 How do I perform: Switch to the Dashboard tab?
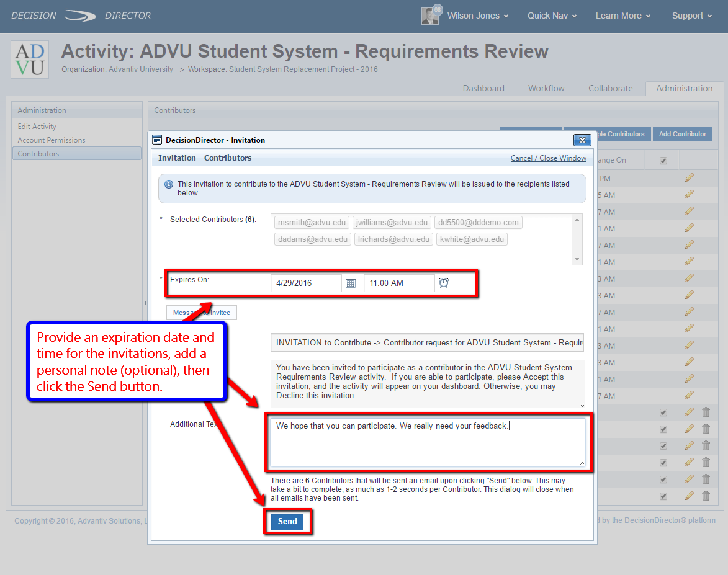pos(483,88)
